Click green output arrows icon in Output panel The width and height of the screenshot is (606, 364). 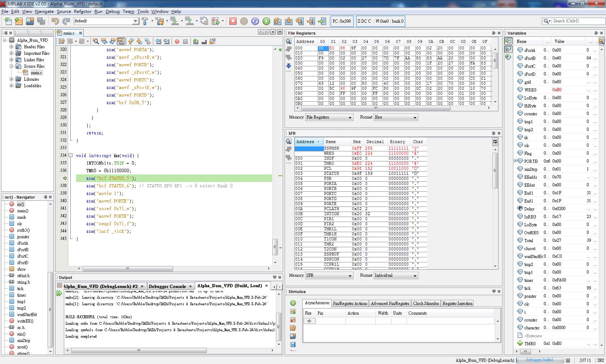click(59, 293)
